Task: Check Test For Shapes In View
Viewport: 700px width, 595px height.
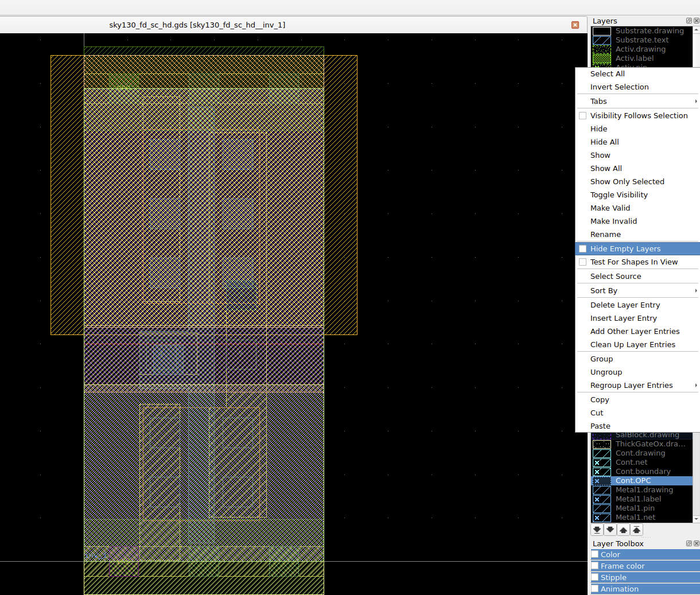Action: pyautogui.click(x=583, y=262)
